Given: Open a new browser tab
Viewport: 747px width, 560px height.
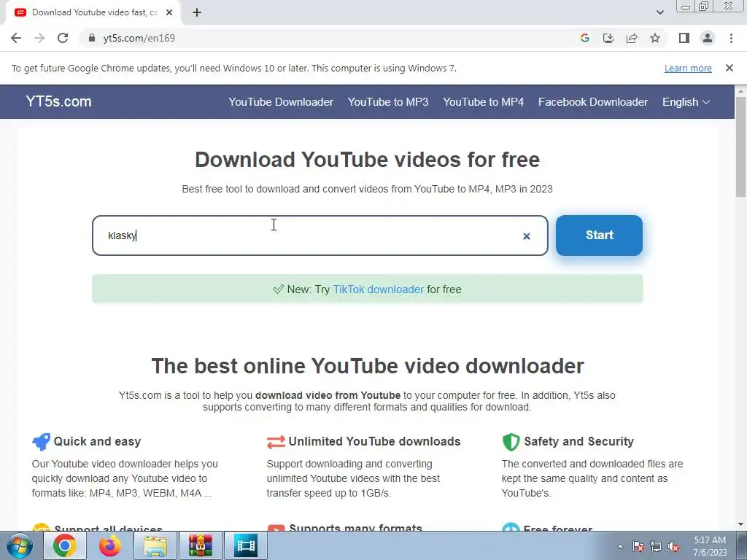Looking at the screenshot, I should [197, 13].
